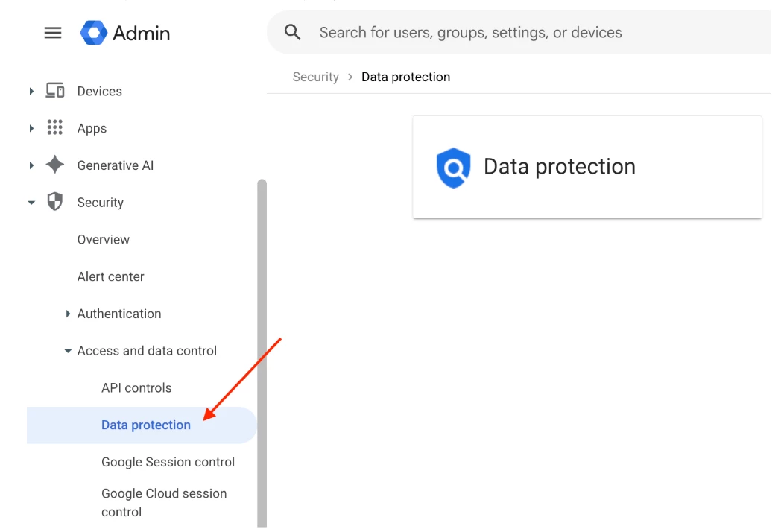Click the Generative AI sparkle icon
This screenshot has width=781, height=532.
coord(55,165)
